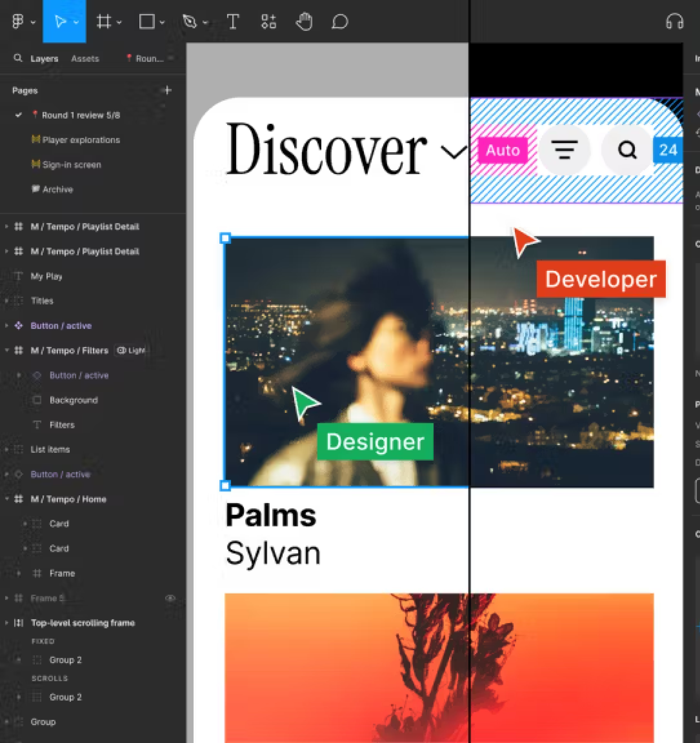The width and height of the screenshot is (700, 743).
Task: Switch to the Layers tab
Action: pyautogui.click(x=45, y=59)
